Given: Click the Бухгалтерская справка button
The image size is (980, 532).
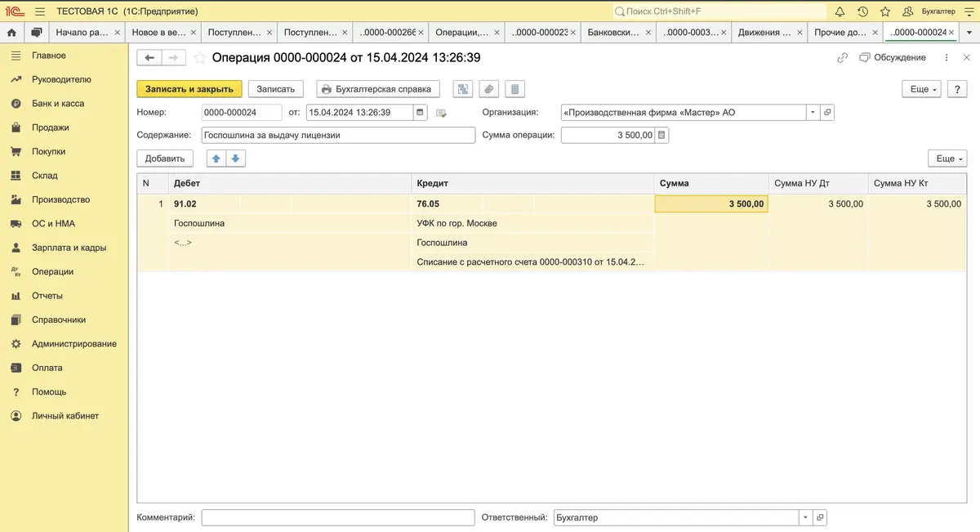Looking at the screenshot, I should [378, 89].
